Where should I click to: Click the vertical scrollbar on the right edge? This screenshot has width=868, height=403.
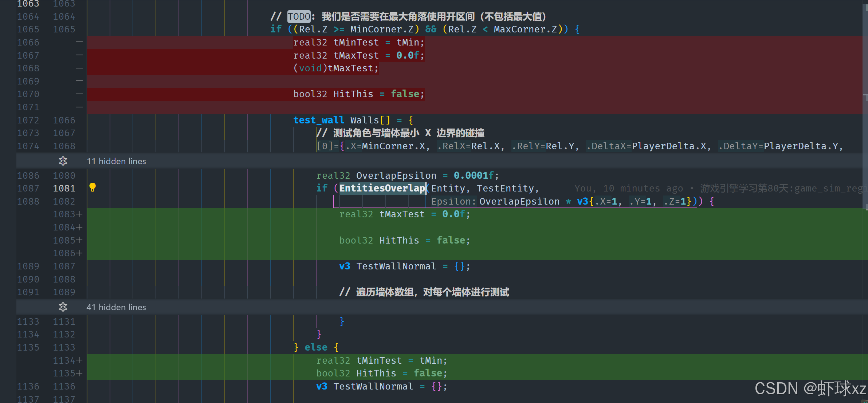click(865, 106)
